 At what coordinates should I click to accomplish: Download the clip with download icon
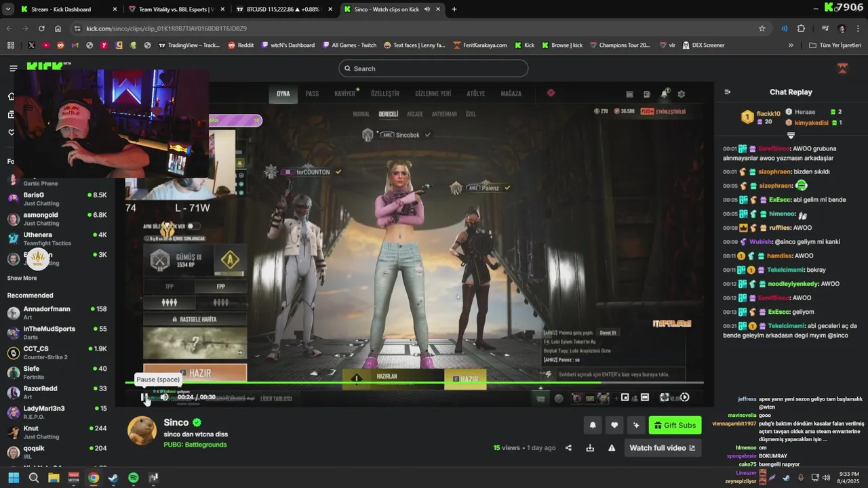coord(590,448)
